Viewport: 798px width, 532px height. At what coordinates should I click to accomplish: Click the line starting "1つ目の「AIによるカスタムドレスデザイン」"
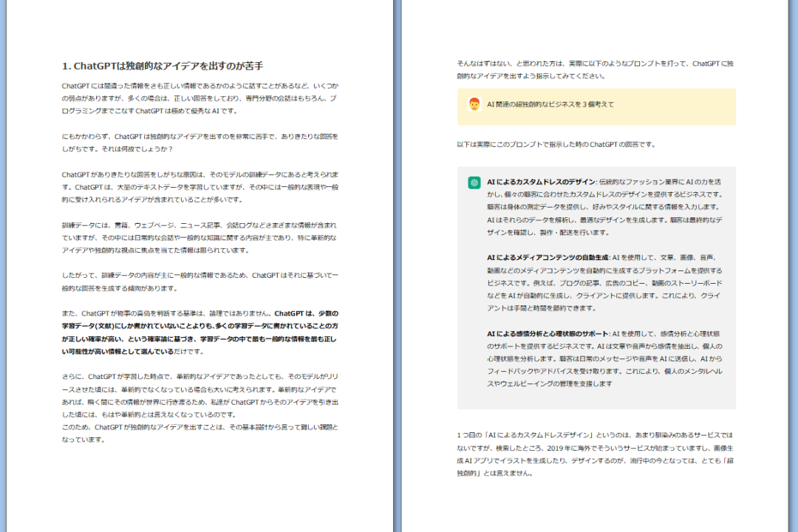[x=595, y=435]
